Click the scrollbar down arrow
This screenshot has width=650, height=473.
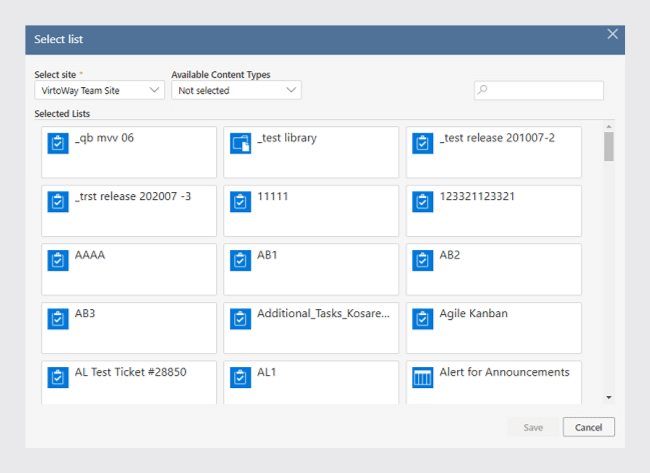(x=609, y=398)
